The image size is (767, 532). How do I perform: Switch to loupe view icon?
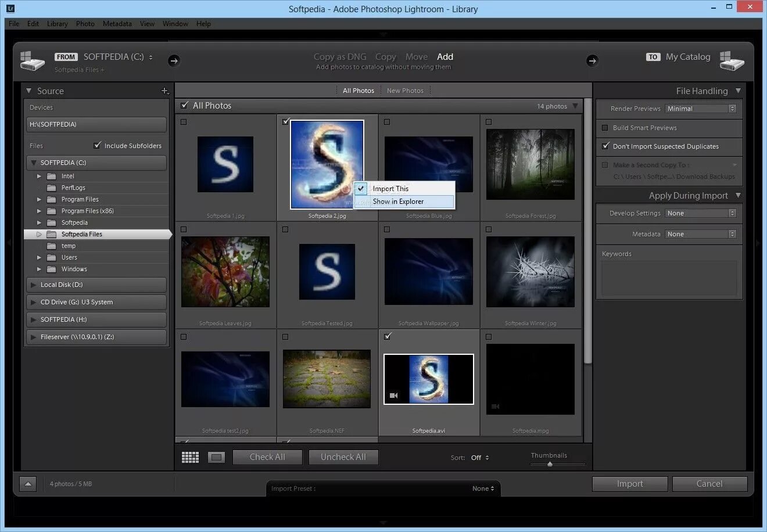pyautogui.click(x=216, y=458)
